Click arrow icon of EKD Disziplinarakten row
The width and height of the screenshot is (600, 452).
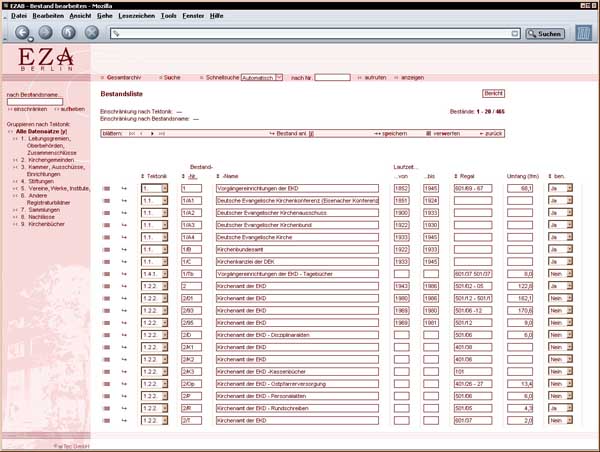click(x=124, y=335)
